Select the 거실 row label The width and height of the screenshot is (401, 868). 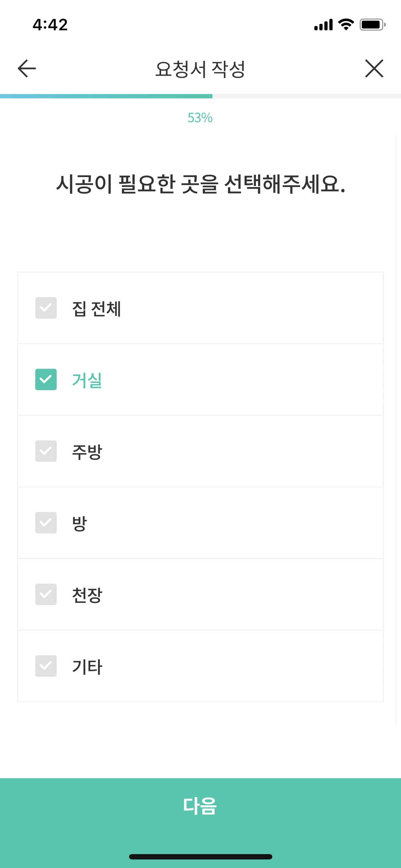(87, 381)
